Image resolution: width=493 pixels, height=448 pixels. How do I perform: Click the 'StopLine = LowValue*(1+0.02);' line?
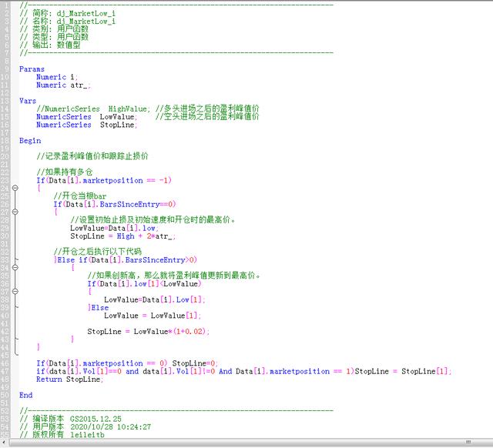pyautogui.click(x=148, y=331)
